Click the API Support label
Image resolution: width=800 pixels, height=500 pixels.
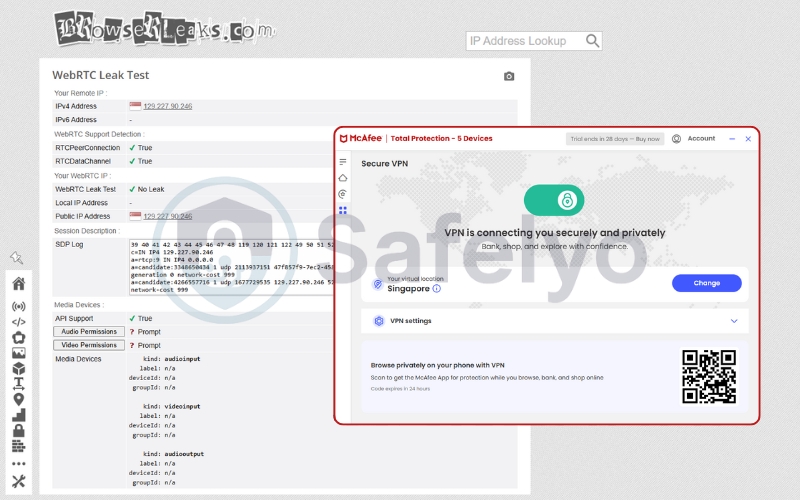74,318
